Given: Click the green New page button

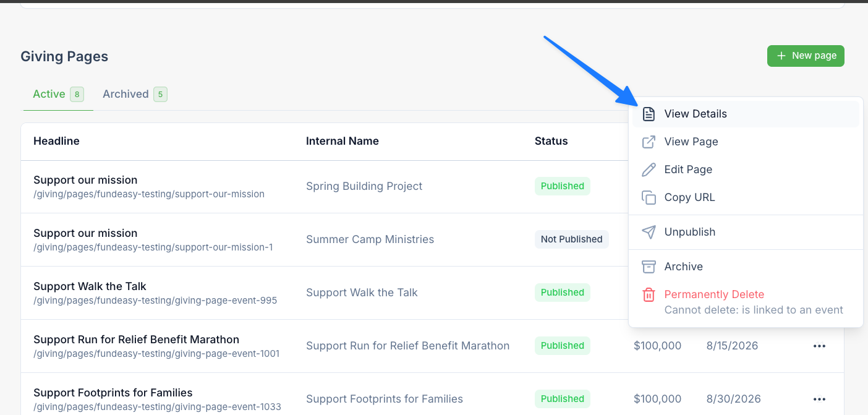Looking at the screenshot, I should point(806,56).
